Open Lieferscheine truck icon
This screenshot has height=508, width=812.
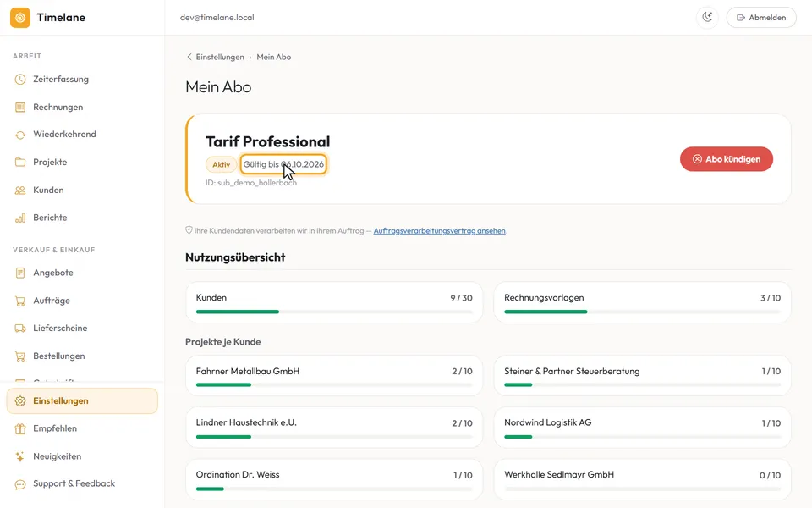[x=20, y=329]
